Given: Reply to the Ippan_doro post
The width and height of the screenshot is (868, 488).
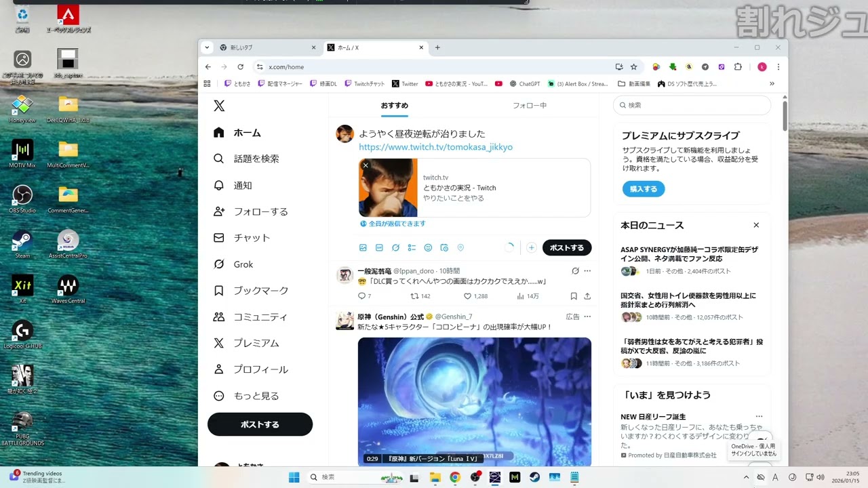Looking at the screenshot, I should tap(361, 296).
